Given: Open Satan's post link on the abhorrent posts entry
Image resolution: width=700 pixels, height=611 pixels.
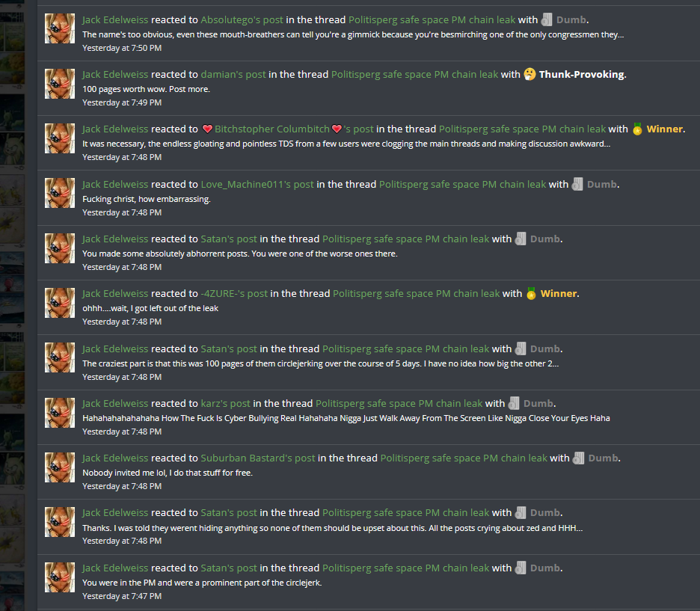Looking at the screenshot, I should [x=229, y=239].
